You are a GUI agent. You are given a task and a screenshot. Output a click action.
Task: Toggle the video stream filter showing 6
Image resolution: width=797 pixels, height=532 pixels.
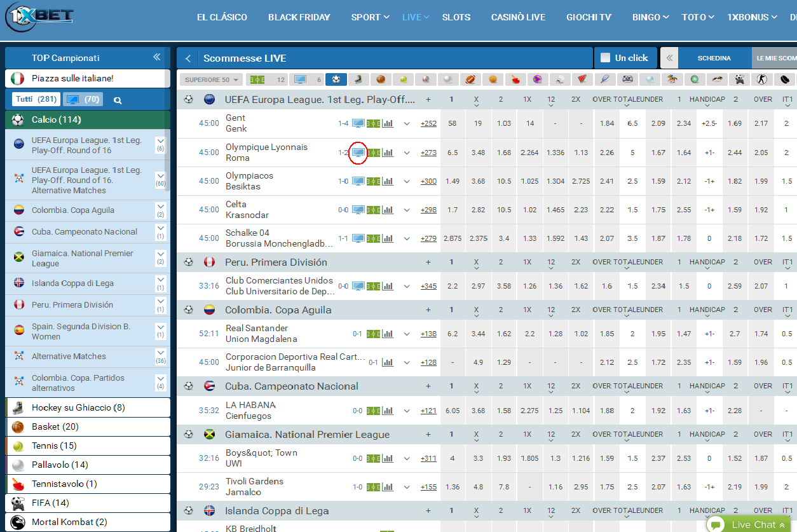pyautogui.click(x=307, y=79)
